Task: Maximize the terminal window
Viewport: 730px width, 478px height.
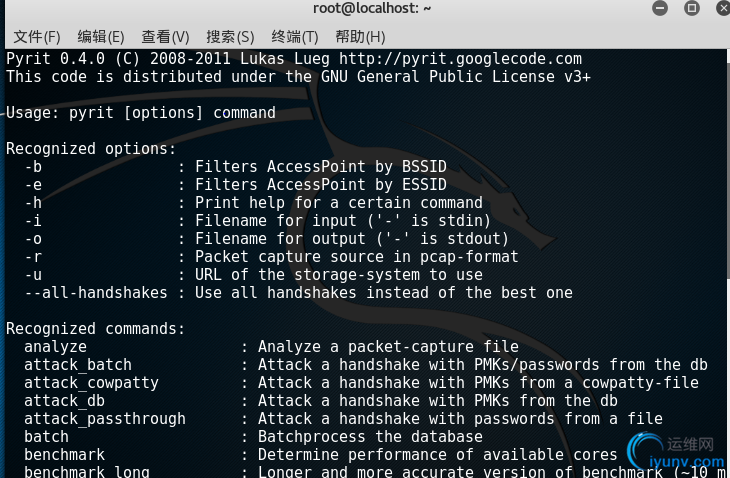Action: coord(691,8)
